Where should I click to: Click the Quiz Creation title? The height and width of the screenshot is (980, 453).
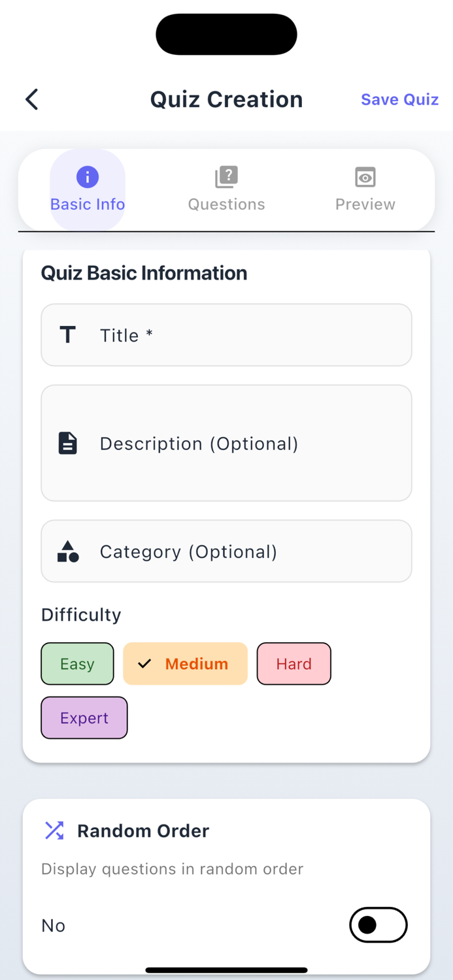[226, 99]
